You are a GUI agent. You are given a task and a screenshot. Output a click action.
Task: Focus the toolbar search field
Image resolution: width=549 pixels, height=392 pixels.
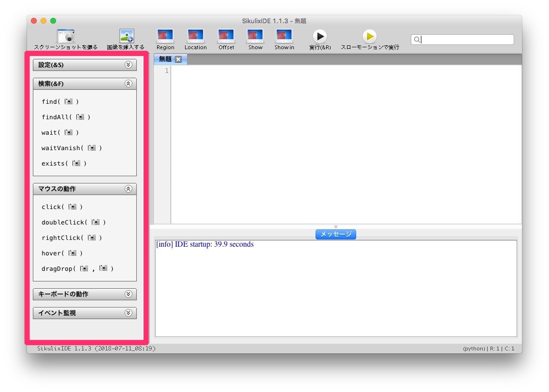click(462, 40)
